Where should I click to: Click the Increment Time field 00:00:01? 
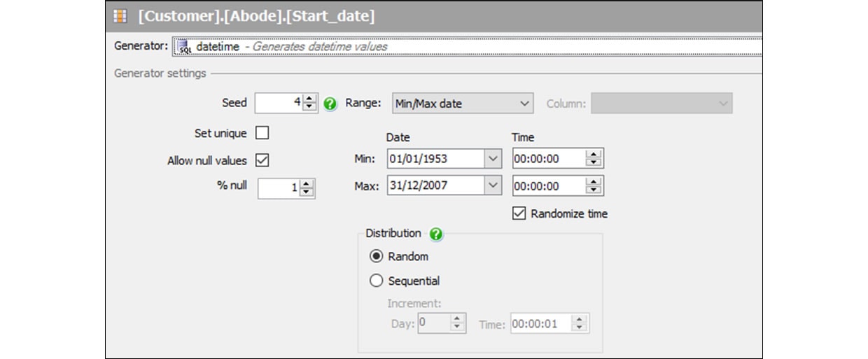540,323
